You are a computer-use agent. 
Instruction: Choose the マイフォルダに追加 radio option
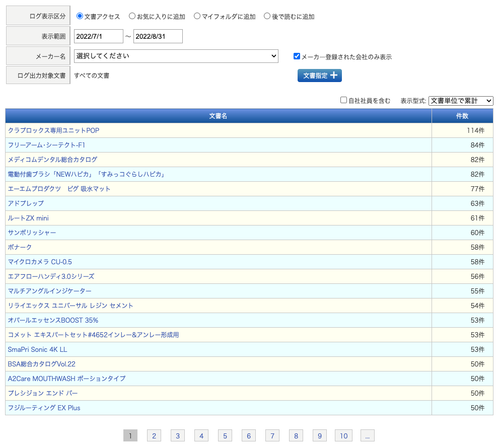[x=197, y=16]
